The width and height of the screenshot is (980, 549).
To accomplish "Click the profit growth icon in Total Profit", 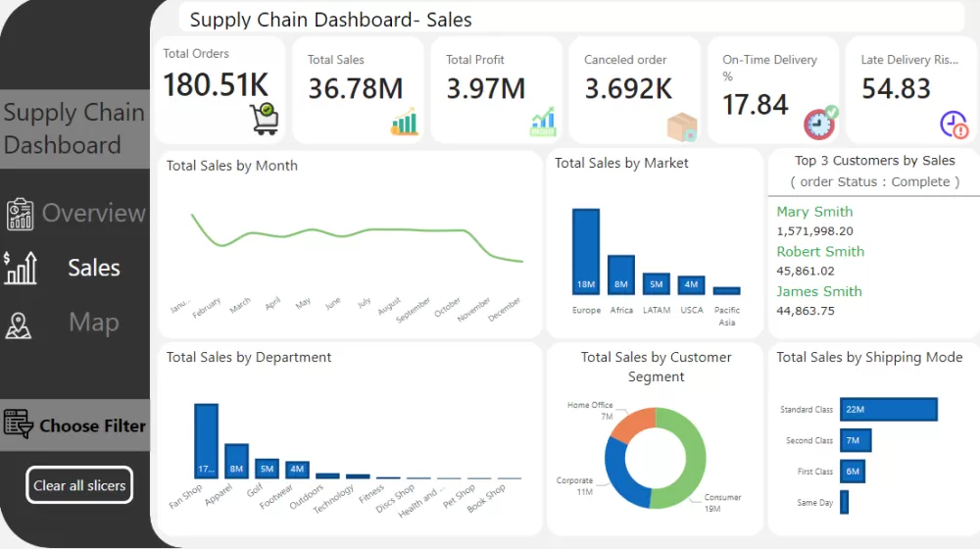I will pos(543,122).
